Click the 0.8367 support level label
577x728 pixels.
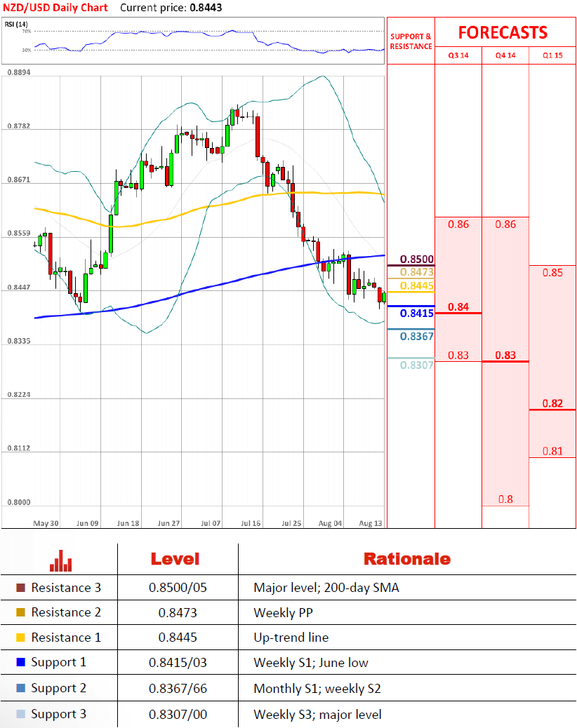point(417,337)
